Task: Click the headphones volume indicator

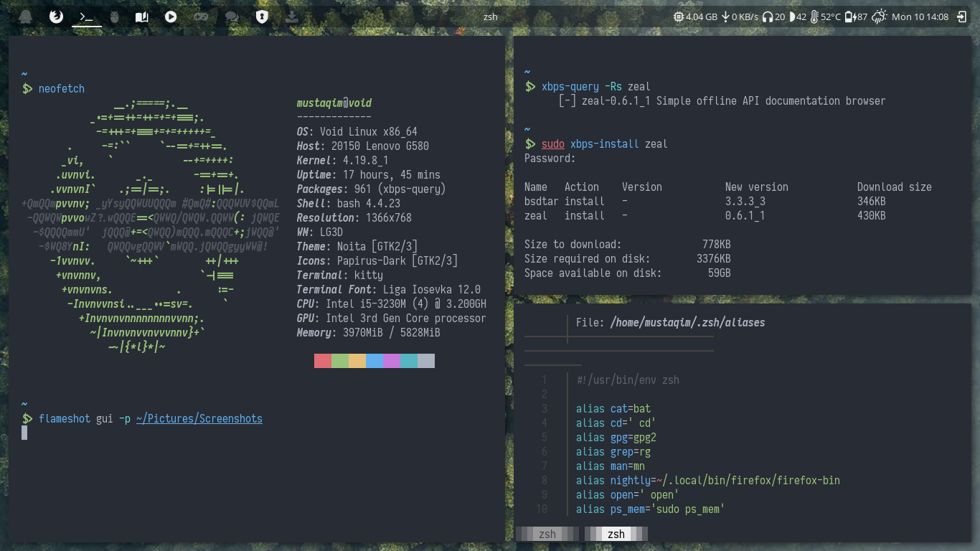Action: (x=767, y=17)
